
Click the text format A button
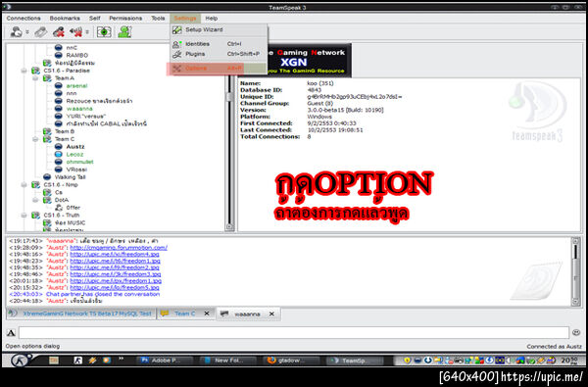(11, 333)
